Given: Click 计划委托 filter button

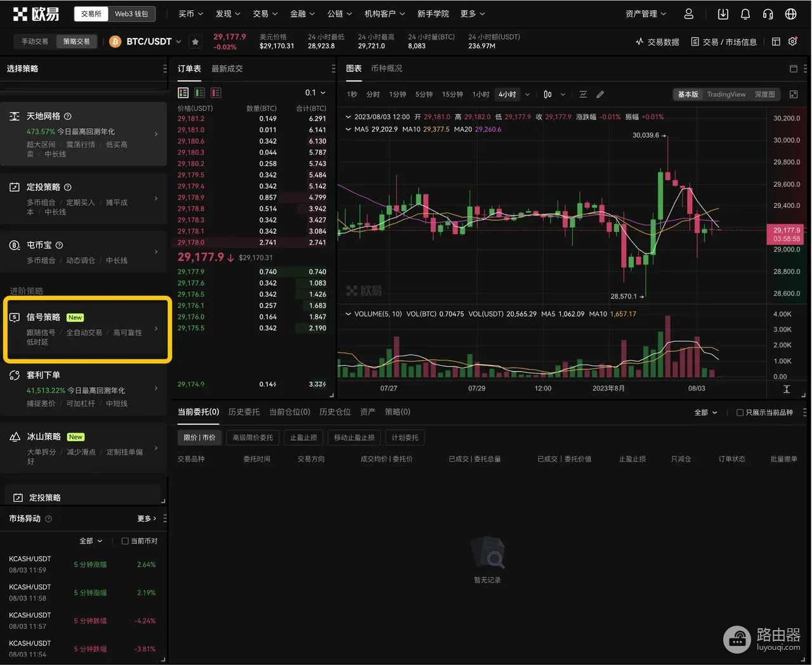Looking at the screenshot, I should click(405, 437).
